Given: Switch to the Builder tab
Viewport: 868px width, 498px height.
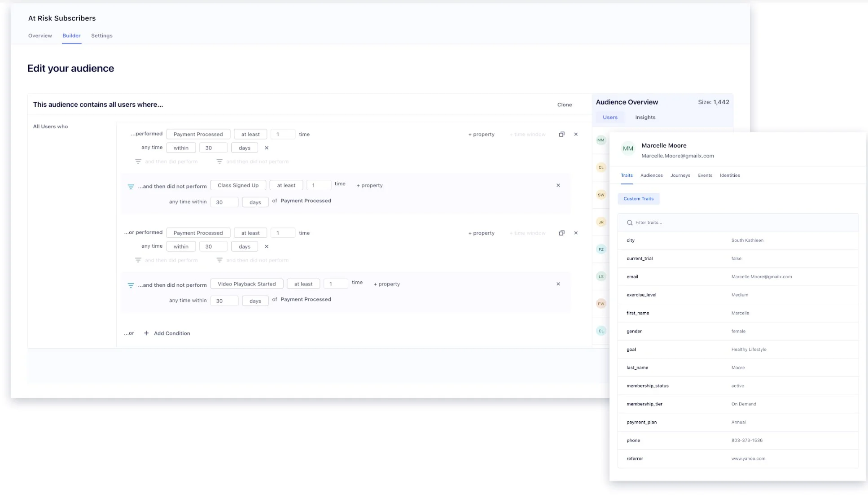Looking at the screenshot, I should coord(71,35).
